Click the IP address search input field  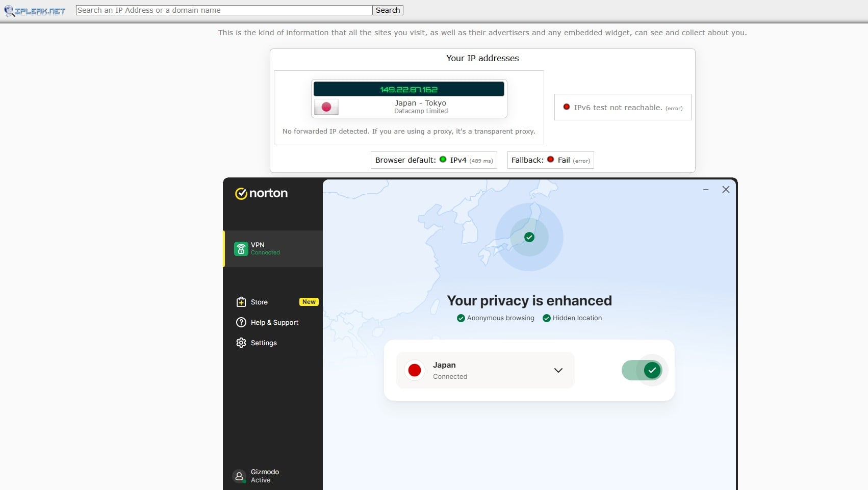click(x=223, y=10)
